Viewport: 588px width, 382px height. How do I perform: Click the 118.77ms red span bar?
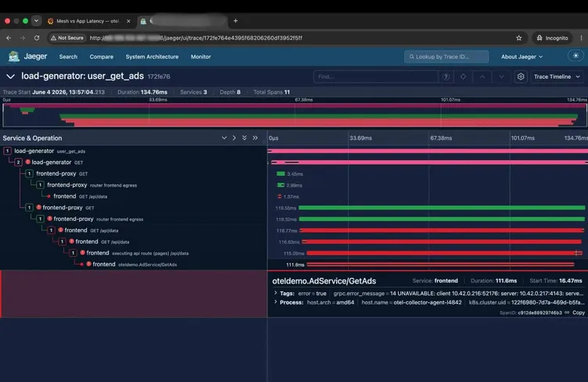pos(442,230)
